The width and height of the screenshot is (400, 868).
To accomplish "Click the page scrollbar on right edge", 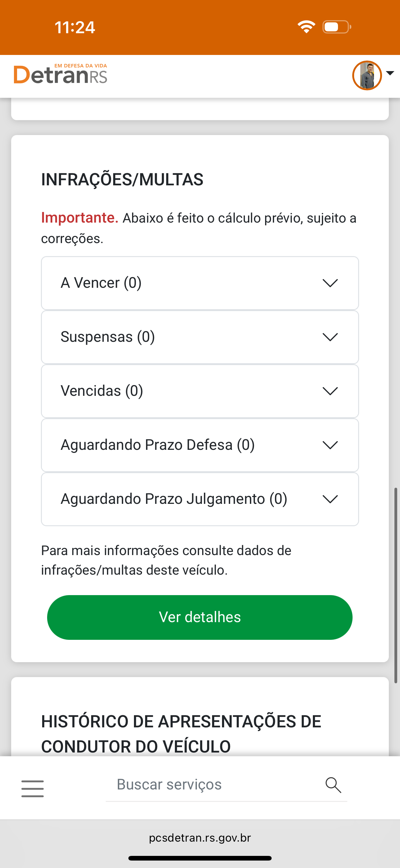I will [396, 585].
